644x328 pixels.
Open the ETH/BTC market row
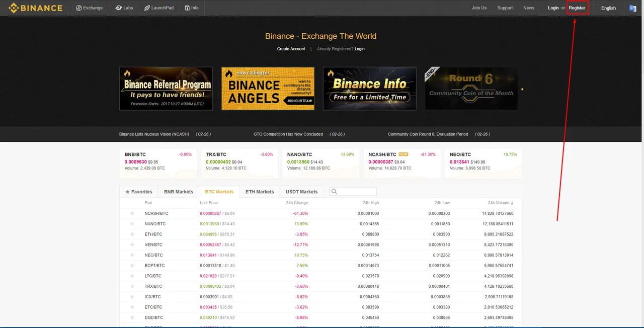point(320,234)
